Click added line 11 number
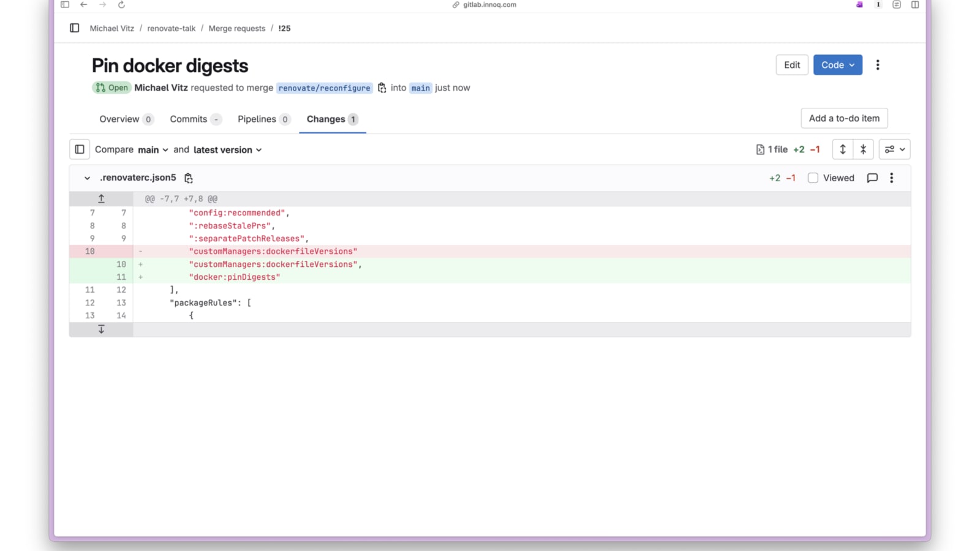Viewport: 980px width, 551px height. click(x=121, y=277)
